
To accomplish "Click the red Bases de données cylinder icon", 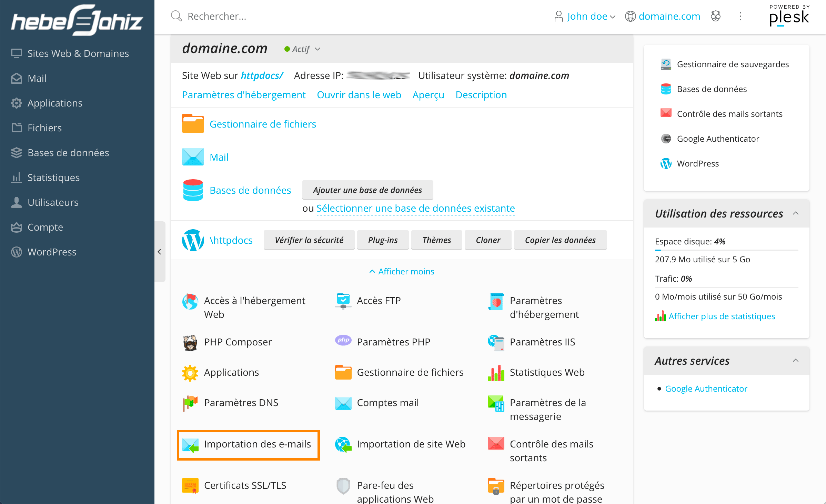I will coord(193,190).
